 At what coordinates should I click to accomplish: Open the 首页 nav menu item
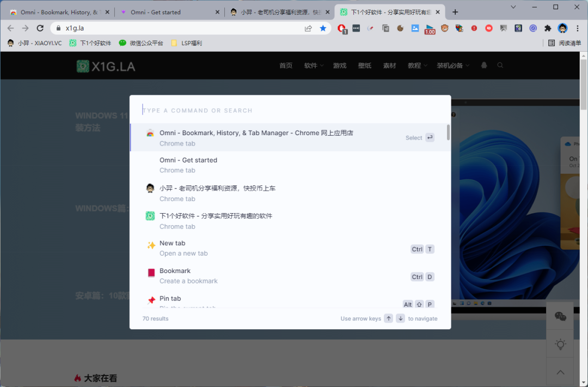coord(286,66)
